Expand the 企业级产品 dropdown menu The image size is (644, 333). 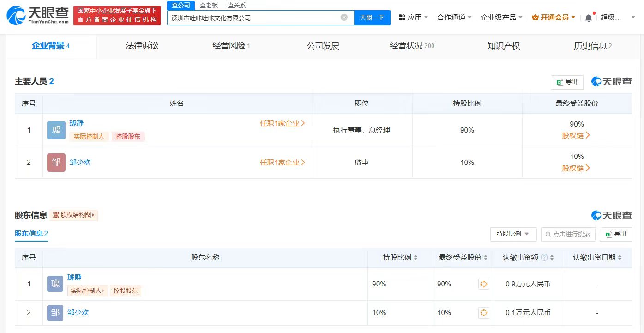501,18
